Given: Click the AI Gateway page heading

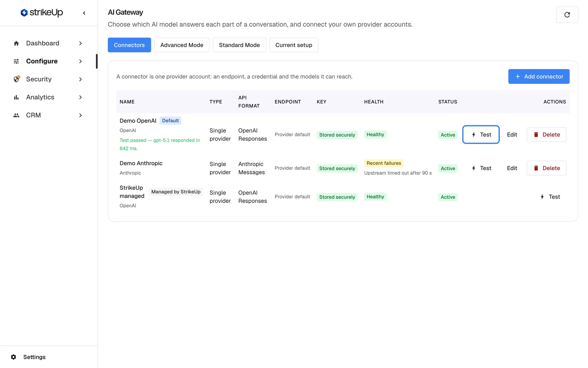Looking at the screenshot, I should [125, 12].
